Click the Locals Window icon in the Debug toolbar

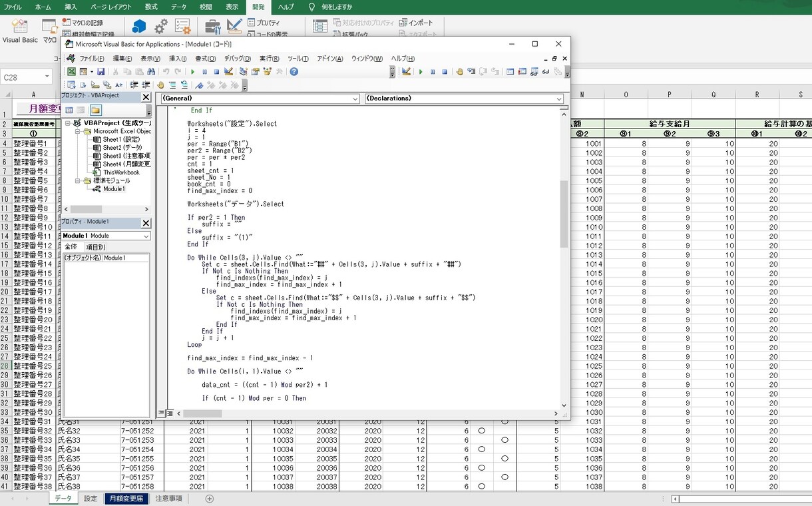tap(510, 71)
